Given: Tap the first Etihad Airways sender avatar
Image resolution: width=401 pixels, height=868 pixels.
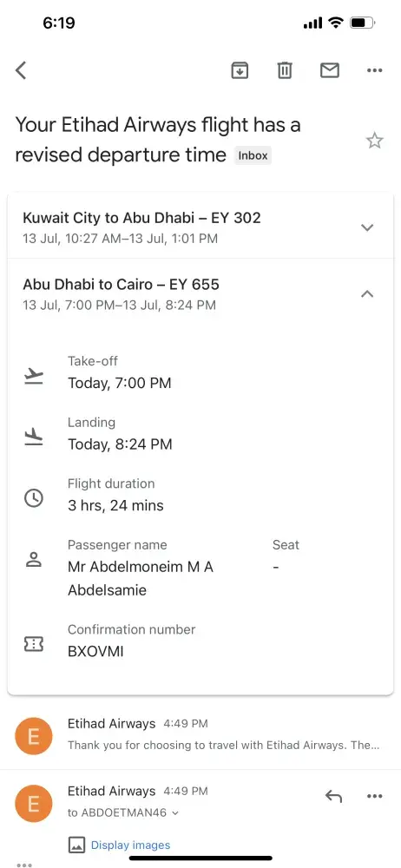Looking at the screenshot, I should 34,736.
